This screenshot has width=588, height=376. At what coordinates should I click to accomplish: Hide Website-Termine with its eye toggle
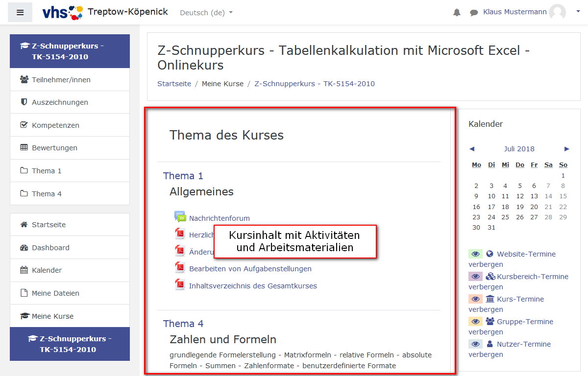click(x=476, y=254)
